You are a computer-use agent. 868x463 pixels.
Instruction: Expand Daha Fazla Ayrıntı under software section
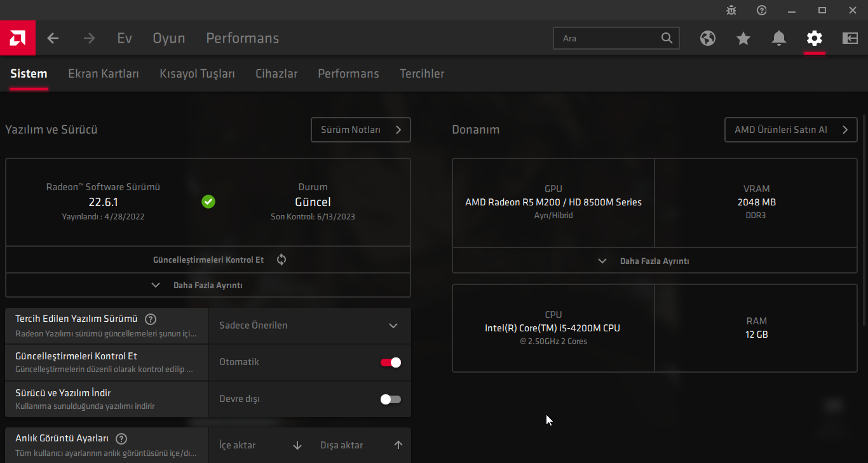pyautogui.click(x=208, y=286)
